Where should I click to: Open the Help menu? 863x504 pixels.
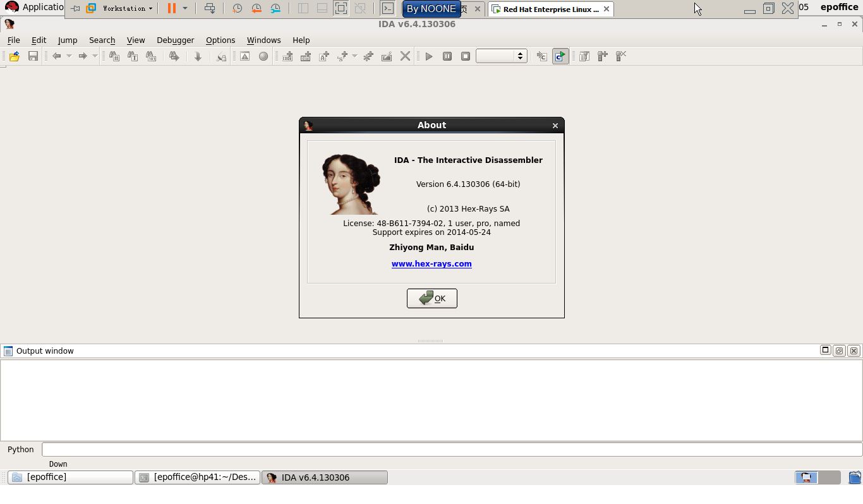(x=301, y=40)
